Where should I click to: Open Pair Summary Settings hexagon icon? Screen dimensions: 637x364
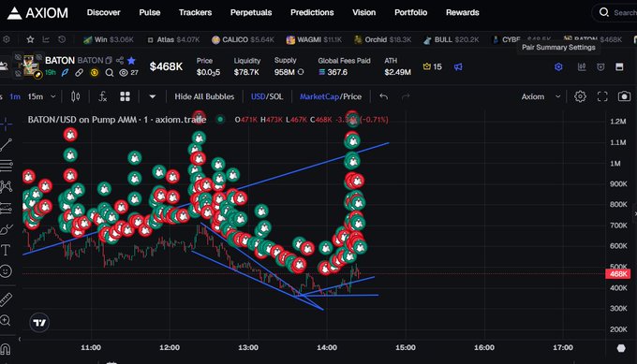[x=558, y=66]
